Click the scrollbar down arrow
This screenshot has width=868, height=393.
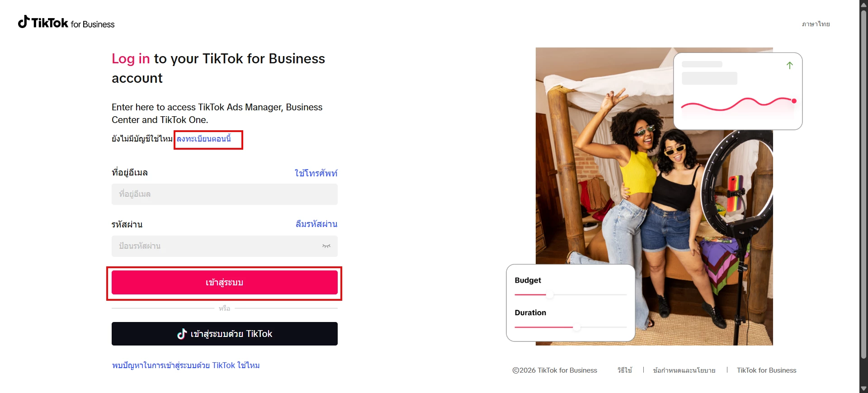pyautogui.click(x=863, y=388)
